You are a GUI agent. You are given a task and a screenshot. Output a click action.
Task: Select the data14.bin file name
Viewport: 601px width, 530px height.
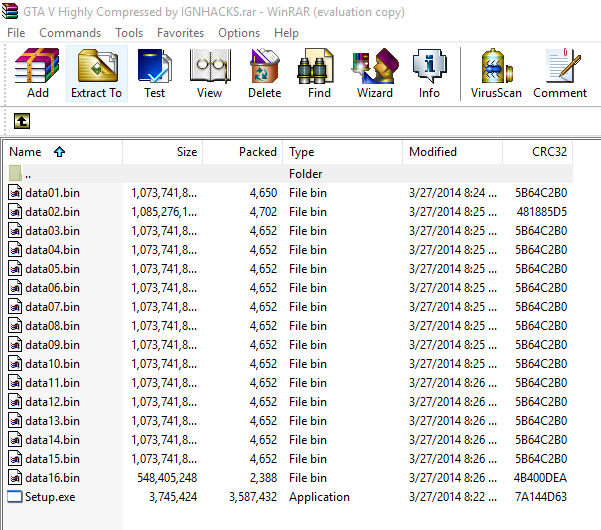point(53,440)
